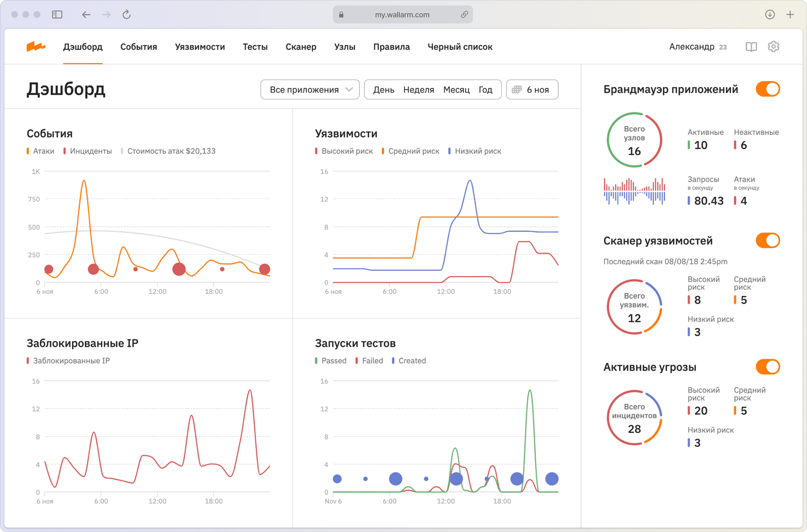Disable the Сканер уязвимостей toggle

click(767, 241)
